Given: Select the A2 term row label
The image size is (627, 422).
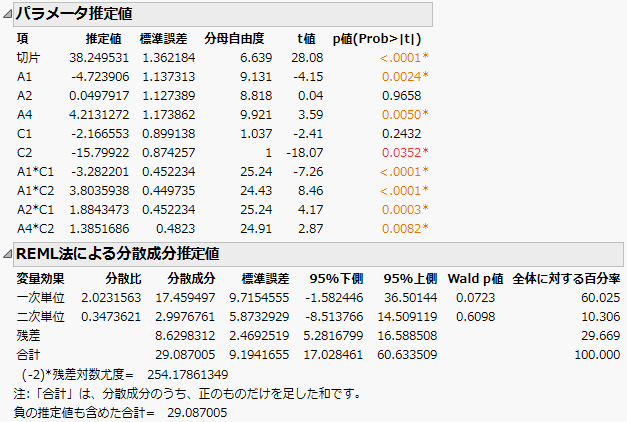Looking at the screenshot, I should pos(24,96).
